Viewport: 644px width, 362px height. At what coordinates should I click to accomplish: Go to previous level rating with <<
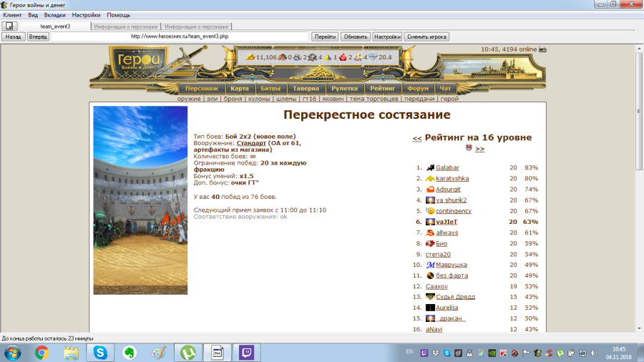(417, 138)
